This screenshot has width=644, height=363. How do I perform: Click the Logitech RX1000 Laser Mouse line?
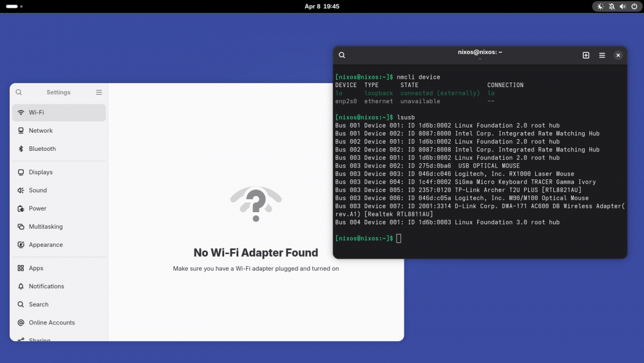[455, 174]
